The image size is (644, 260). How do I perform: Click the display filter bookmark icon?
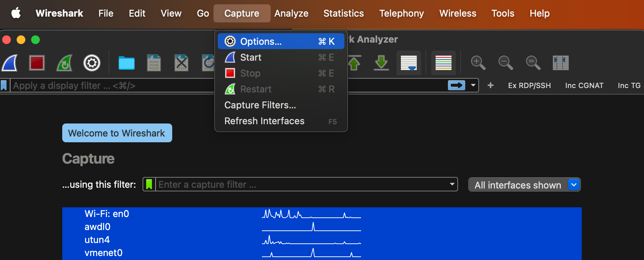pyautogui.click(x=4, y=86)
